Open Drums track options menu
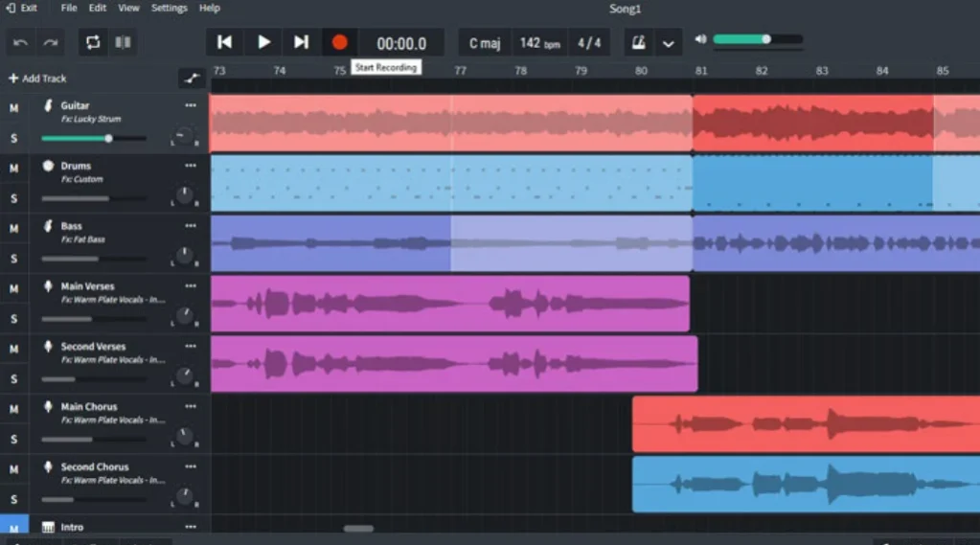The width and height of the screenshot is (980, 545). point(191,166)
